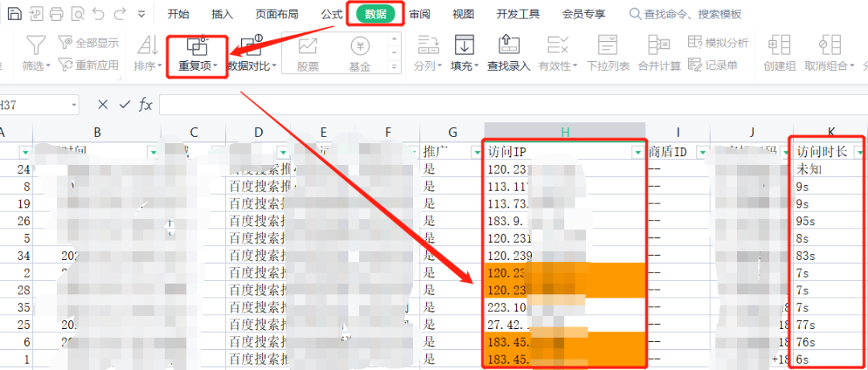Click the 查找命令 search box
The image size is (868, 370).
click(686, 14)
